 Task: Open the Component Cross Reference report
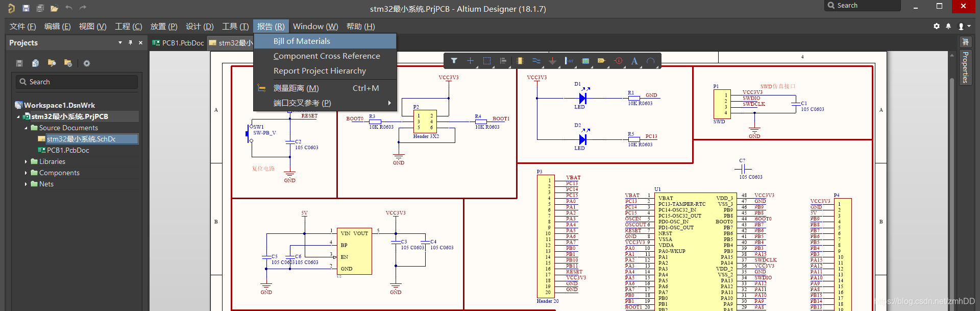point(327,56)
